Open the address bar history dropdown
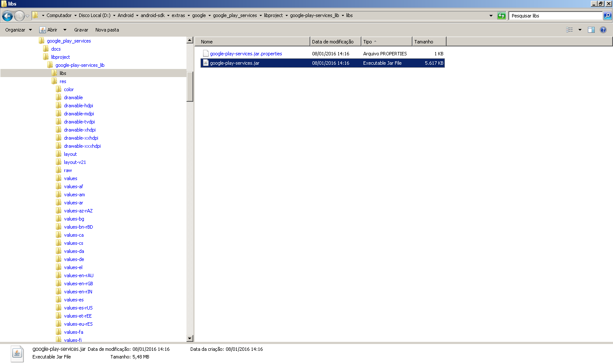613x364 pixels. coord(491,16)
